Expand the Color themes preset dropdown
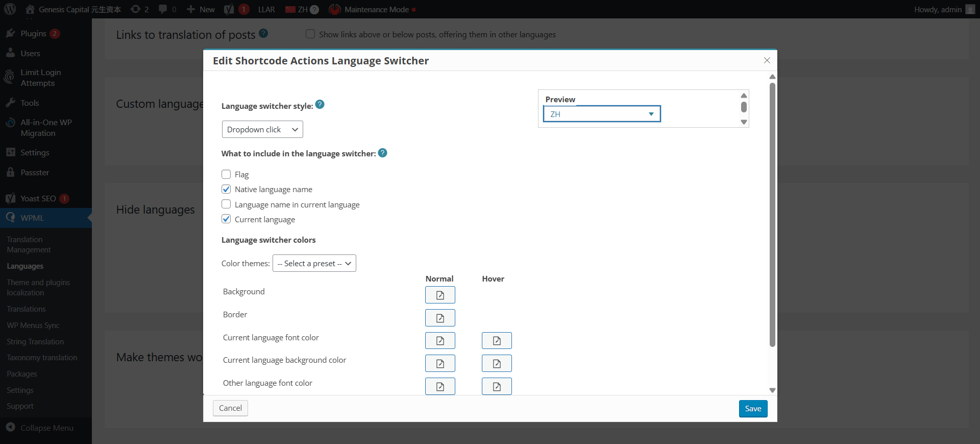Viewport: 980px width, 444px height. [314, 263]
